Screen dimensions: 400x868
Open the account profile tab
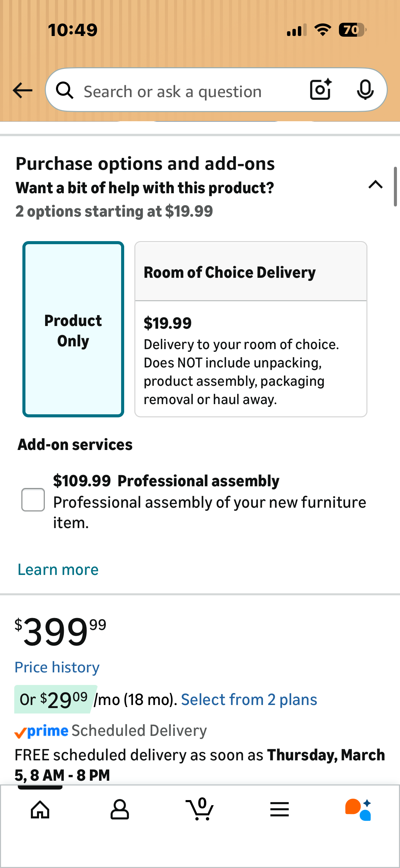pyautogui.click(x=120, y=810)
